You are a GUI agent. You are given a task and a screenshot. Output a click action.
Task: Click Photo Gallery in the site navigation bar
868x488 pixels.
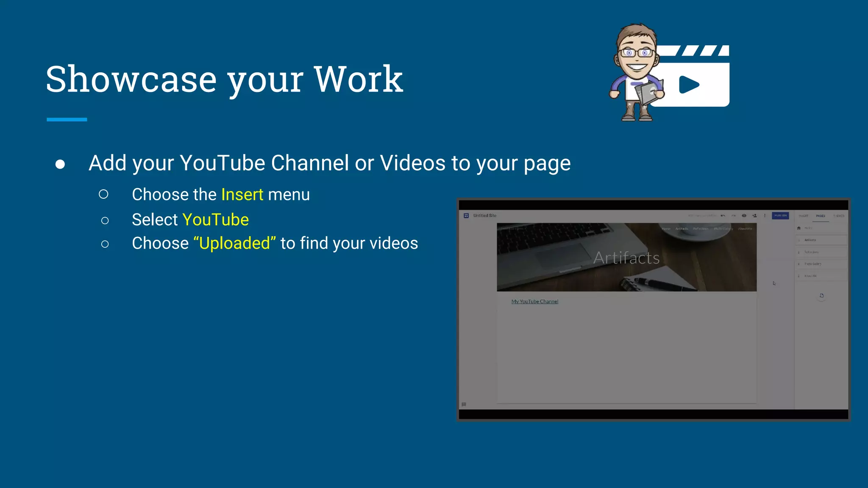tap(723, 229)
